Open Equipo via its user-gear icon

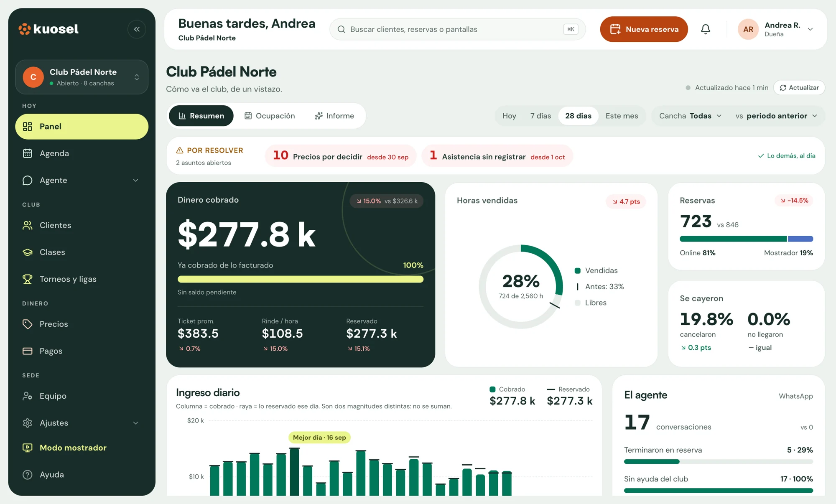28,396
